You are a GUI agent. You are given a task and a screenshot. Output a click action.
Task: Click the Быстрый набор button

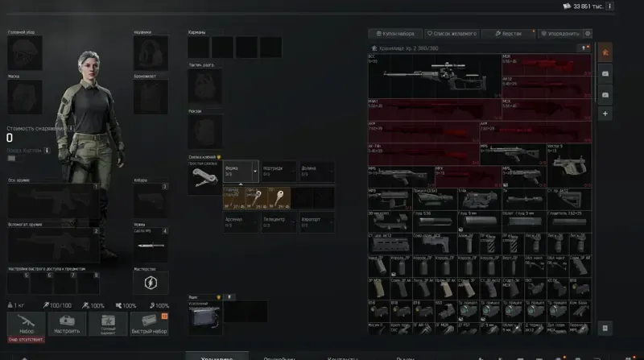point(149,324)
